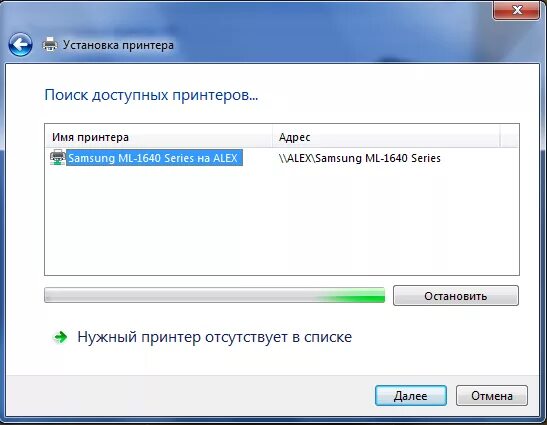
Task: Proceed by clicking Далее
Action: pyautogui.click(x=411, y=396)
